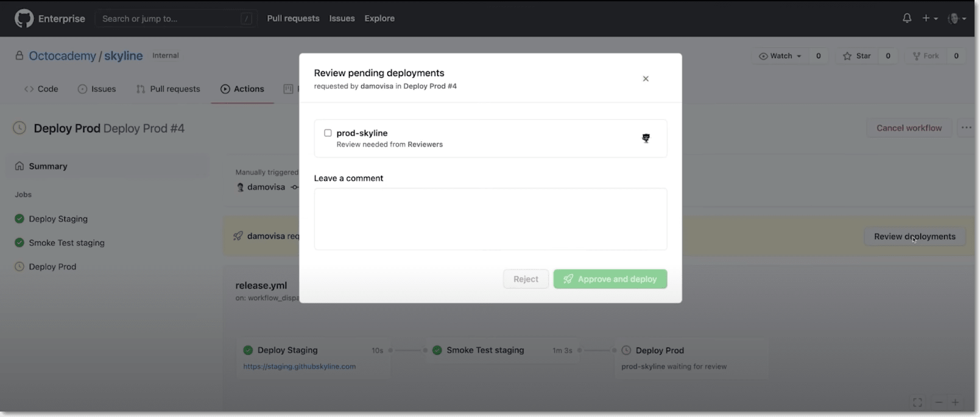Click the clock status icon beside Deploy Prod title
The width and height of the screenshot is (980, 417).
pyautogui.click(x=19, y=128)
